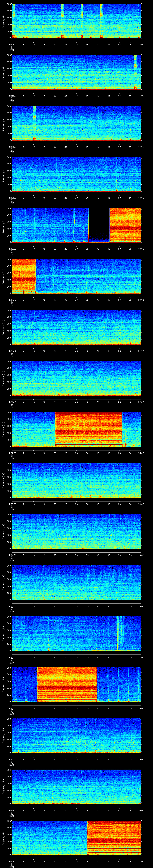Click the 19:00 end time label
153x868 pixels.
tap(141, 249)
